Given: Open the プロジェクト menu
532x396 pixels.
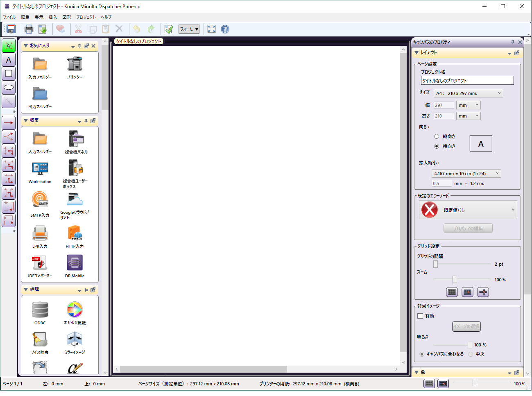Looking at the screenshot, I should (86, 17).
